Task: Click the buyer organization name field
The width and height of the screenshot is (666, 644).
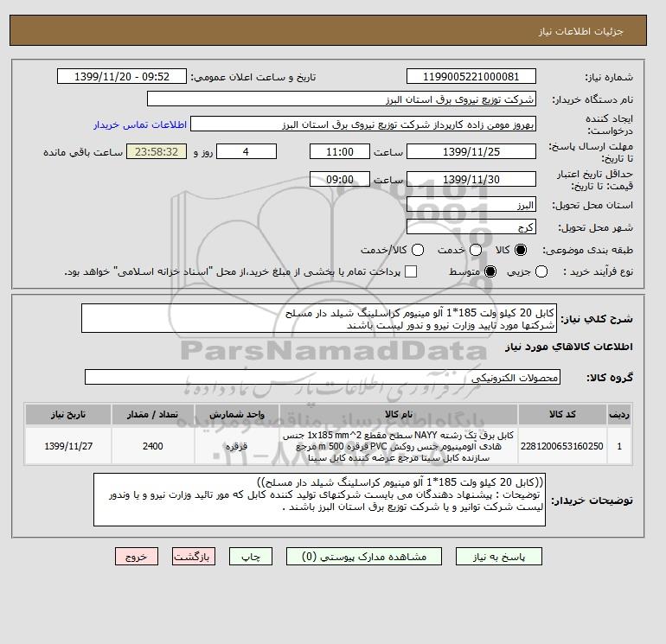Action: (x=341, y=99)
